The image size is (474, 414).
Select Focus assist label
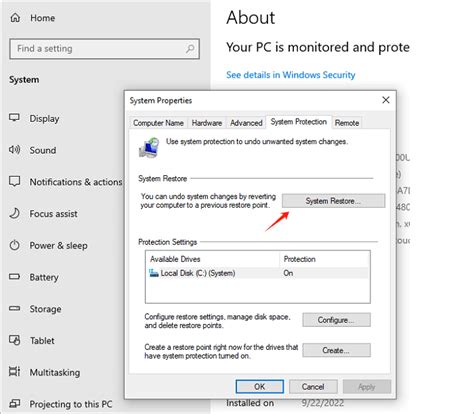pyautogui.click(x=53, y=214)
